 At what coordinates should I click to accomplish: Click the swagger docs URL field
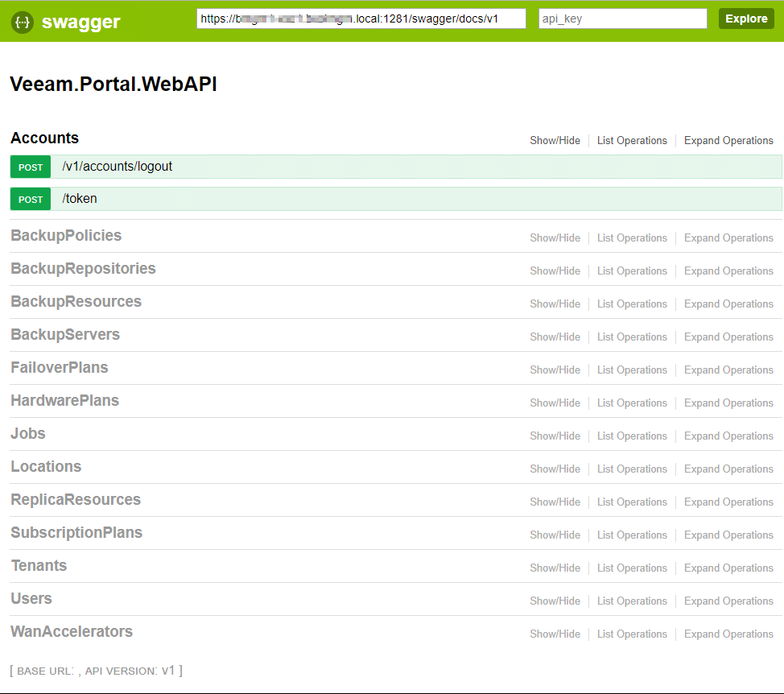pos(361,19)
